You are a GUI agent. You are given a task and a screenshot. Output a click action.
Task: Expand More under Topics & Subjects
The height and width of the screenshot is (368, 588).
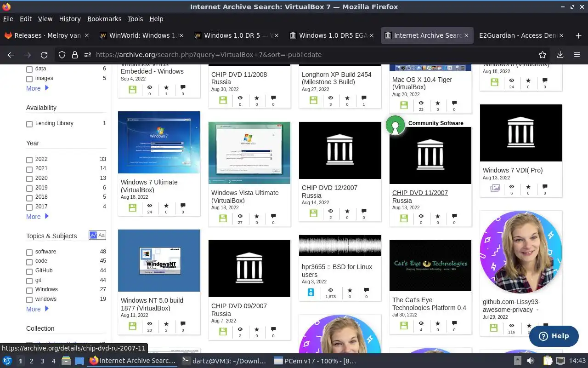pyautogui.click(x=37, y=309)
